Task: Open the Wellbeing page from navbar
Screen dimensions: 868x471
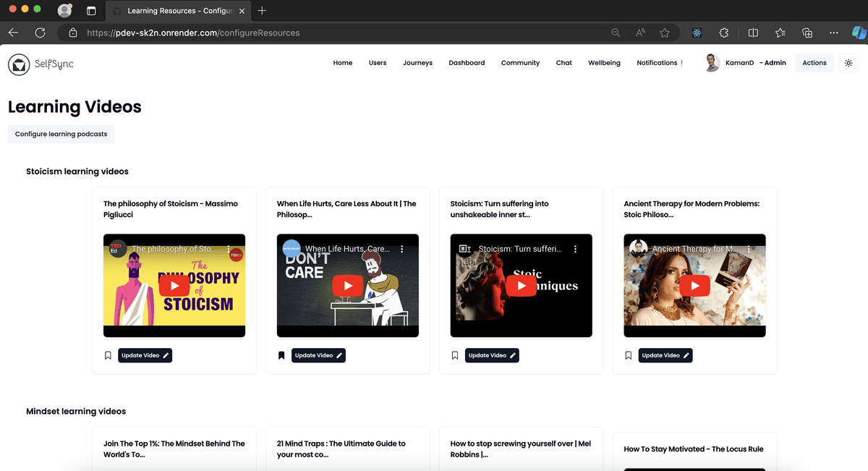Action: (x=604, y=63)
